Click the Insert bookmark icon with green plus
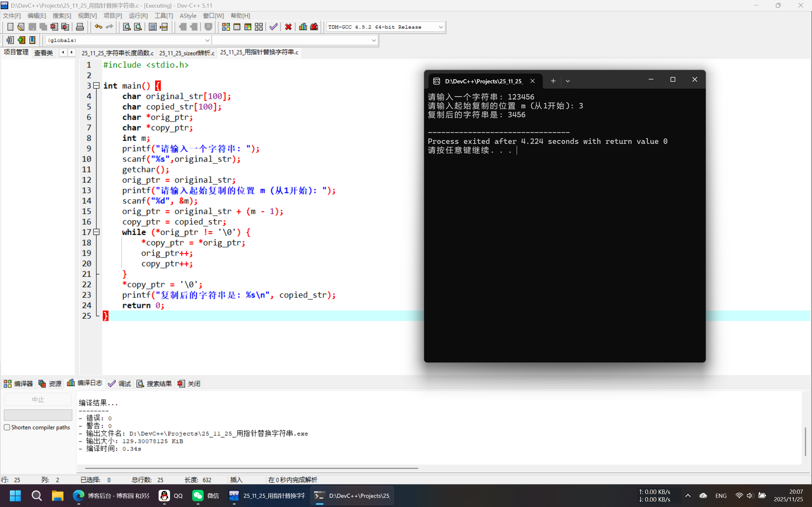The image size is (812, 507). (21, 40)
